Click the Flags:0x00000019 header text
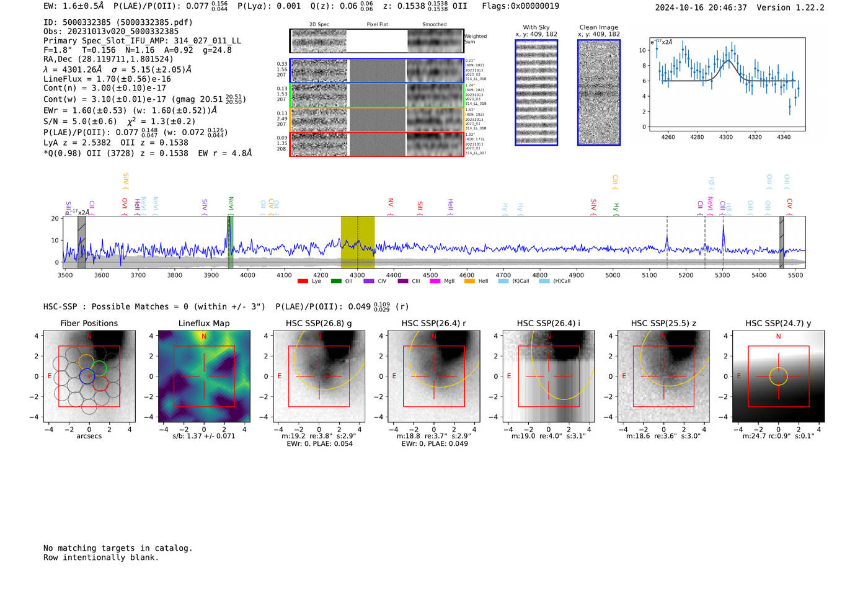 (x=520, y=6)
